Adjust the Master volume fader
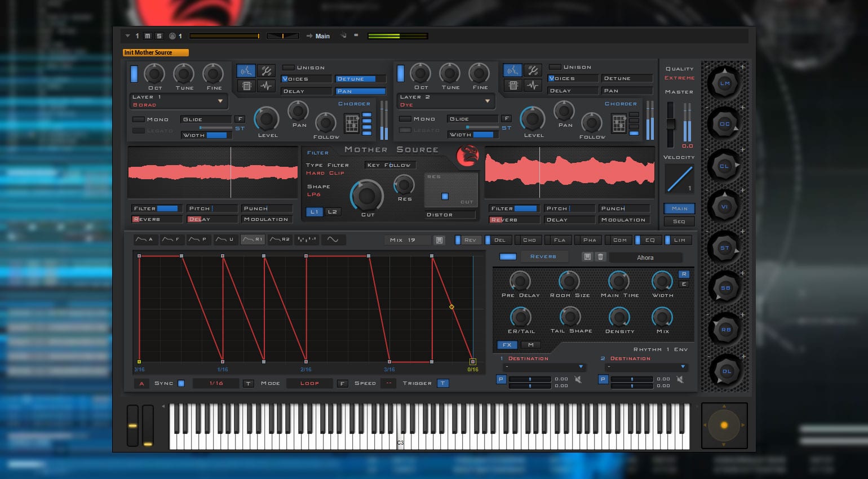Viewport: 868px width, 479px height. pyautogui.click(x=670, y=124)
